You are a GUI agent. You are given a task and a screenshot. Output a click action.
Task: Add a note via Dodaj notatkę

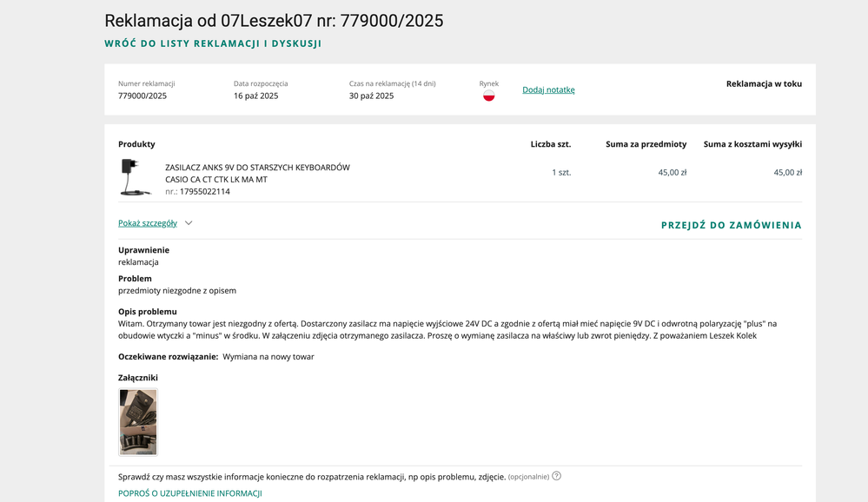548,89
